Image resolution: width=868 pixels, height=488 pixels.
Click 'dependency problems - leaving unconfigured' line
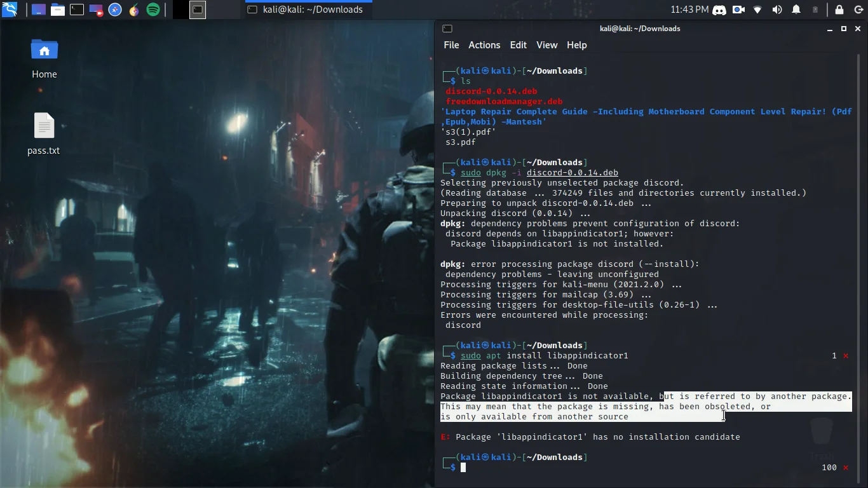[x=552, y=274]
